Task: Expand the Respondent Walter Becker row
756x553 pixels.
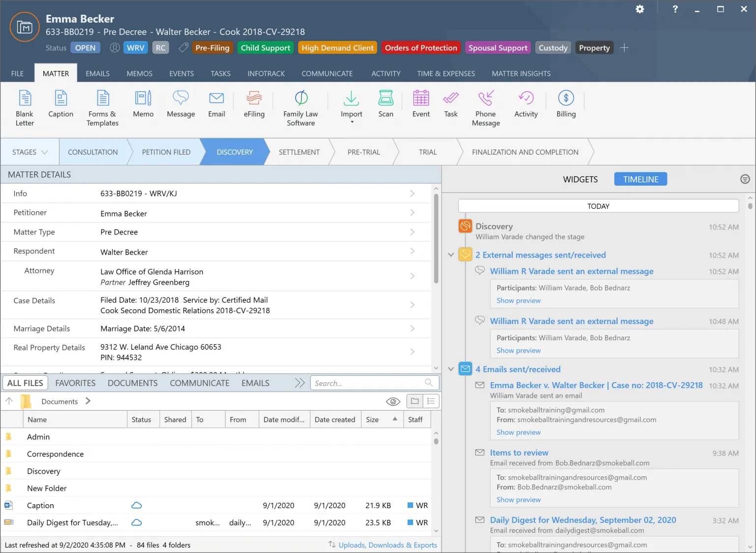Action: 412,251
